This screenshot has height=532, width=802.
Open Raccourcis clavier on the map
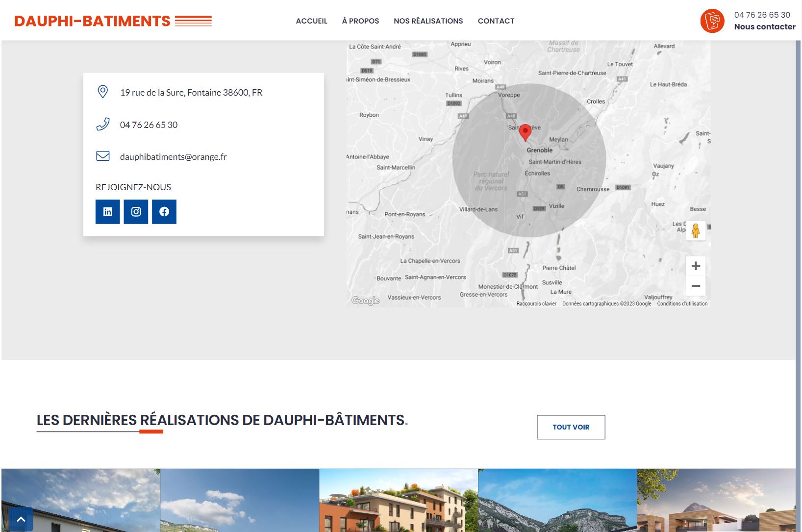(536, 304)
